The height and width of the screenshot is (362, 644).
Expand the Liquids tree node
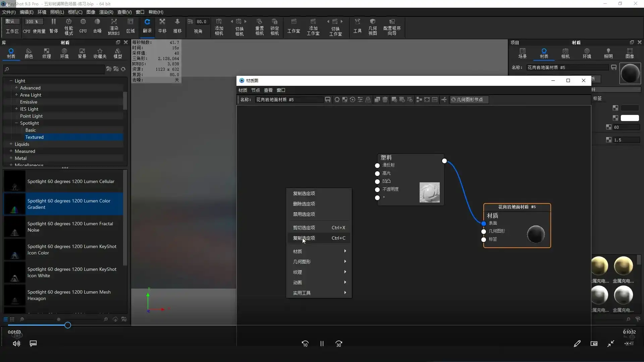click(x=11, y=144)
